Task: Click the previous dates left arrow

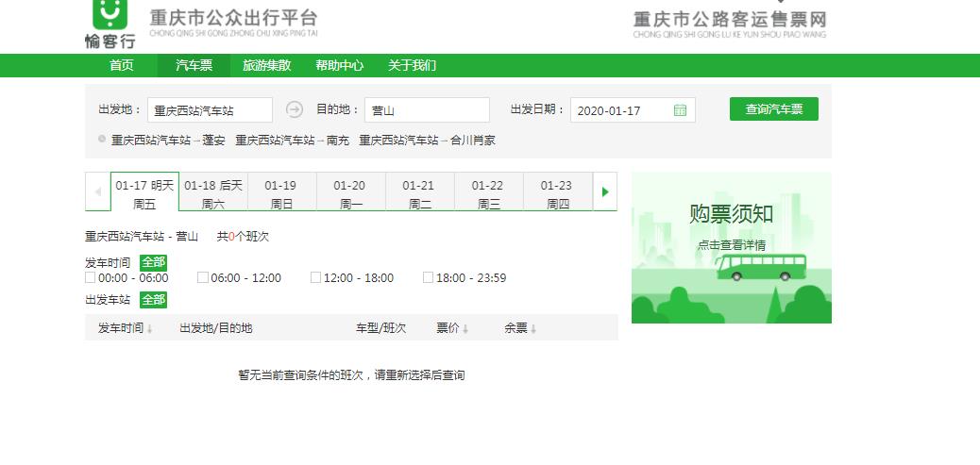Action: [x=97, y=191]
